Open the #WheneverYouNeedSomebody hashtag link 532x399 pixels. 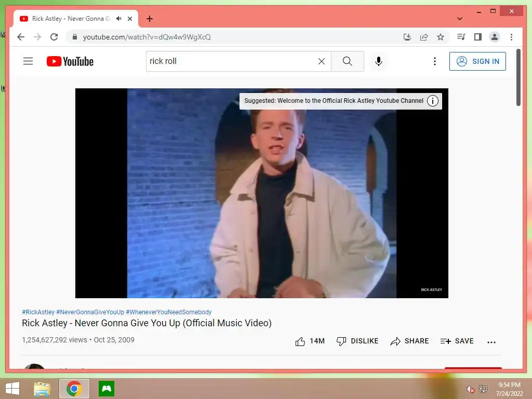169,312
